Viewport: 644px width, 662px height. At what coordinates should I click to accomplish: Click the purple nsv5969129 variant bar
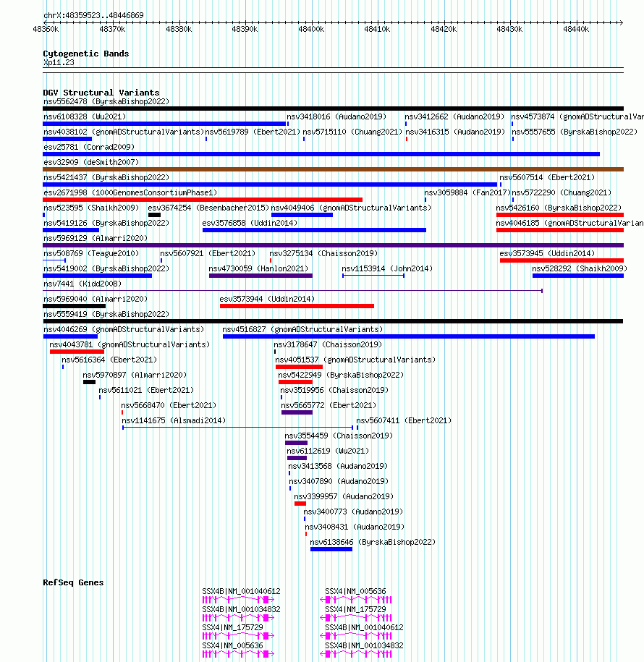click(x=333, y=245)
